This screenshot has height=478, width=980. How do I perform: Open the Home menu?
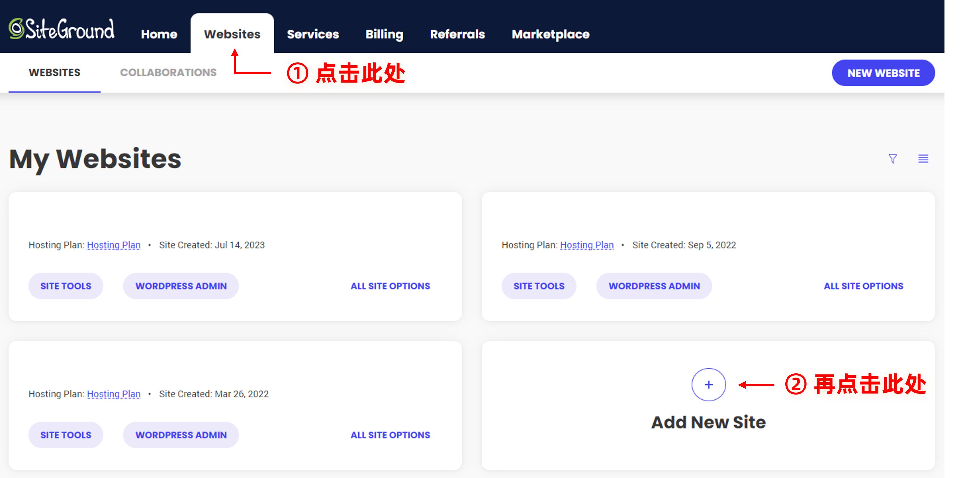(159, 34)
